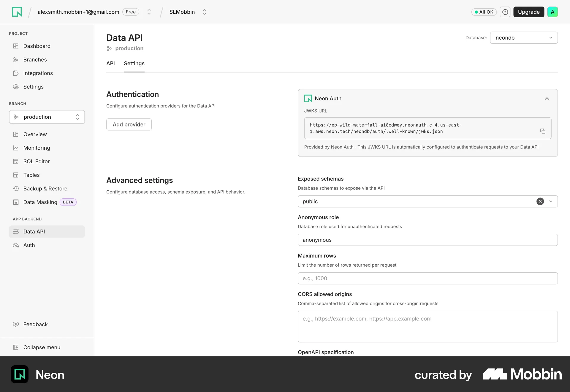Click the Maximum rows input field
This screenshot has width=570, height=392.
coord(427,278)
